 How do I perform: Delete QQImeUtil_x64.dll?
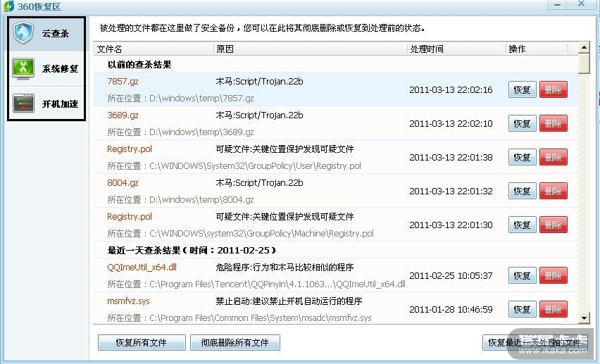pyautogui.click(x=554, y=275)
